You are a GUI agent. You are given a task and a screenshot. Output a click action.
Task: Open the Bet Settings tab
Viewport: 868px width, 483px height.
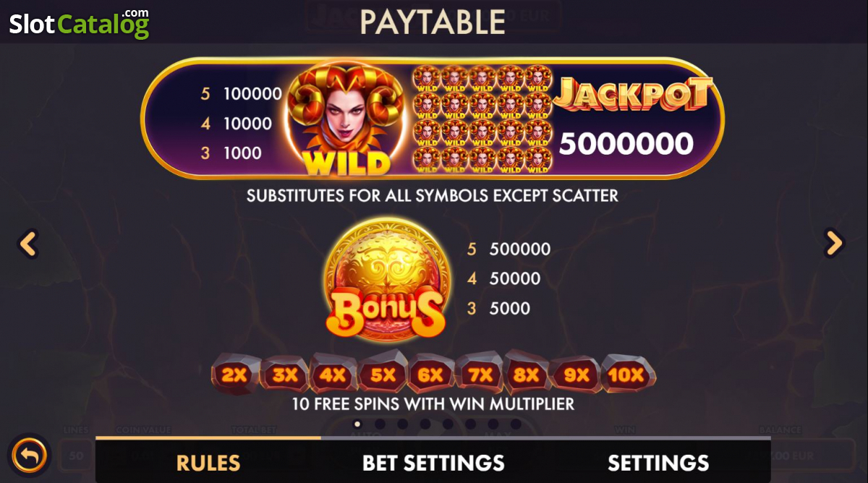433,462
